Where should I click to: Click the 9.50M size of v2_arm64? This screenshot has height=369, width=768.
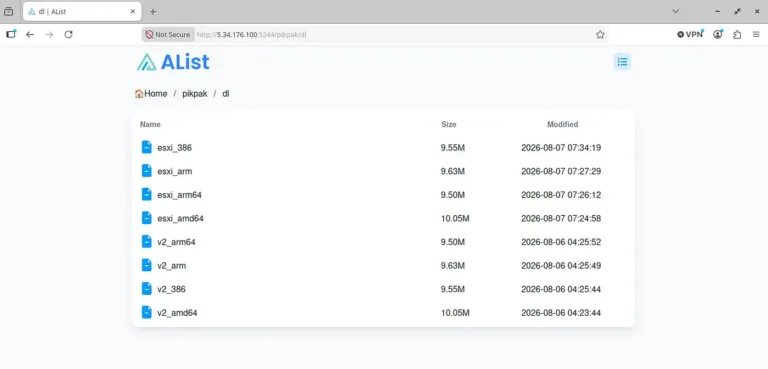coord(453,242)
